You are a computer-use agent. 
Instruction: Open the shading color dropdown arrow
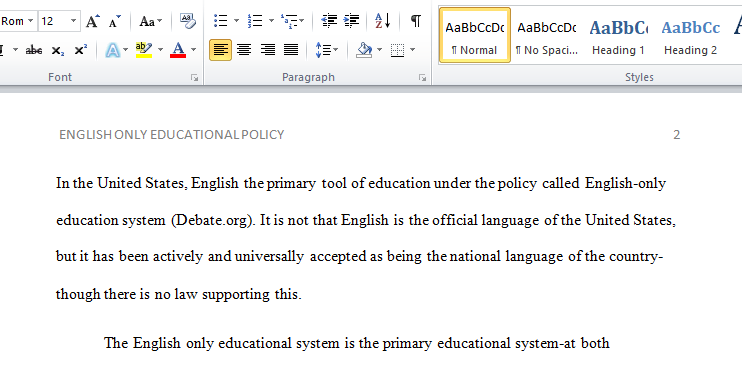coord(380,50)
